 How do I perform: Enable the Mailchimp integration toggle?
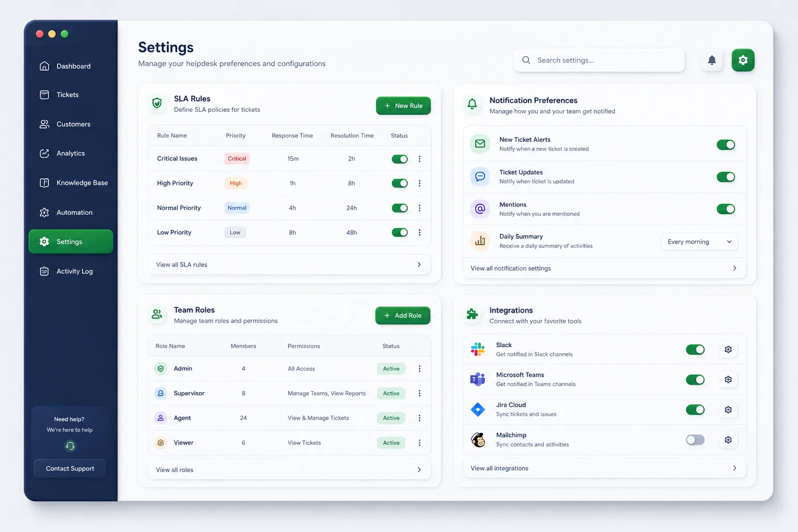pyautogui.click(x=695, y=440)
